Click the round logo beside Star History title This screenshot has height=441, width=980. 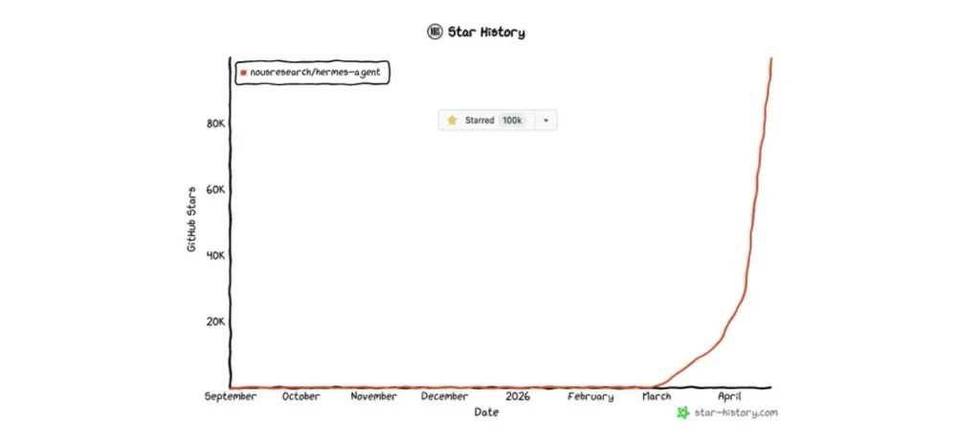coord(434,32)
